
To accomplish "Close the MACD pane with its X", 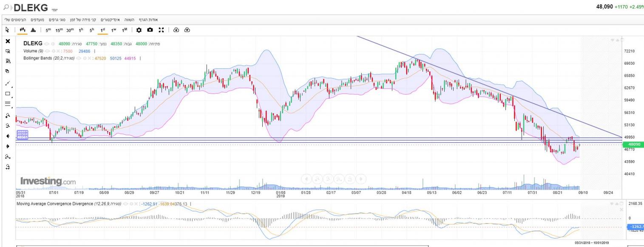I will 621,210.
